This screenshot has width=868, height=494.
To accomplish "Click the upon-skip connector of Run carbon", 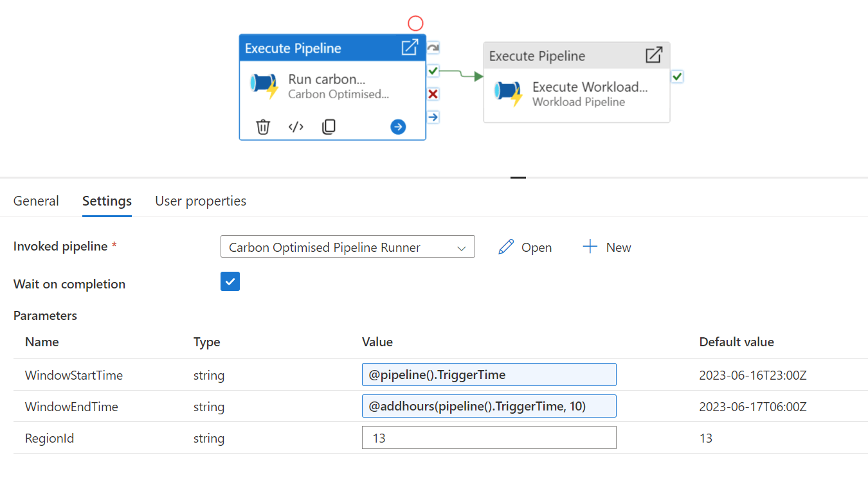I will click(433, 48).
